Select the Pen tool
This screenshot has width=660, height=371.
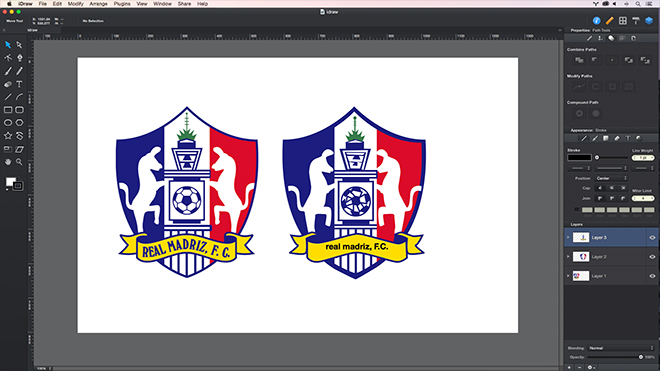[x=19, y=58]
